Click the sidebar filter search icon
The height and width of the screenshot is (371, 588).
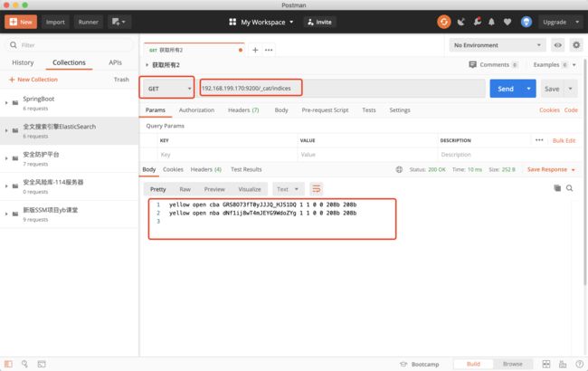14,45
